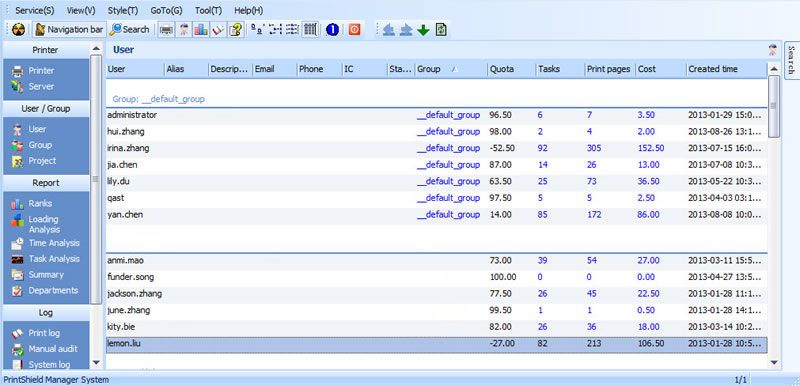The image size is (800, 386).
Task: Open the Style(T) menu
Action: pos(123,10)
